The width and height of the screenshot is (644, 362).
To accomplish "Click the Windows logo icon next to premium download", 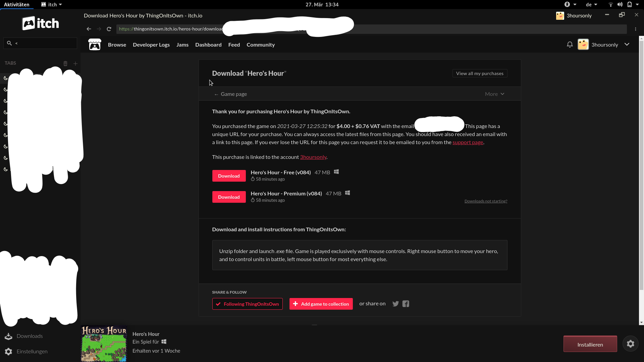I will point(347,193).
